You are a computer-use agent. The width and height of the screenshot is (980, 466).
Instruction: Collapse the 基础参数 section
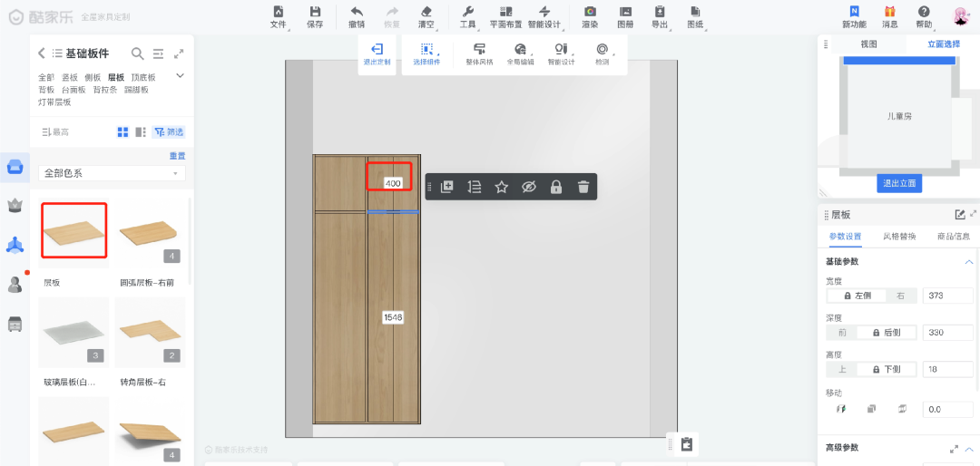pos(969,262)
